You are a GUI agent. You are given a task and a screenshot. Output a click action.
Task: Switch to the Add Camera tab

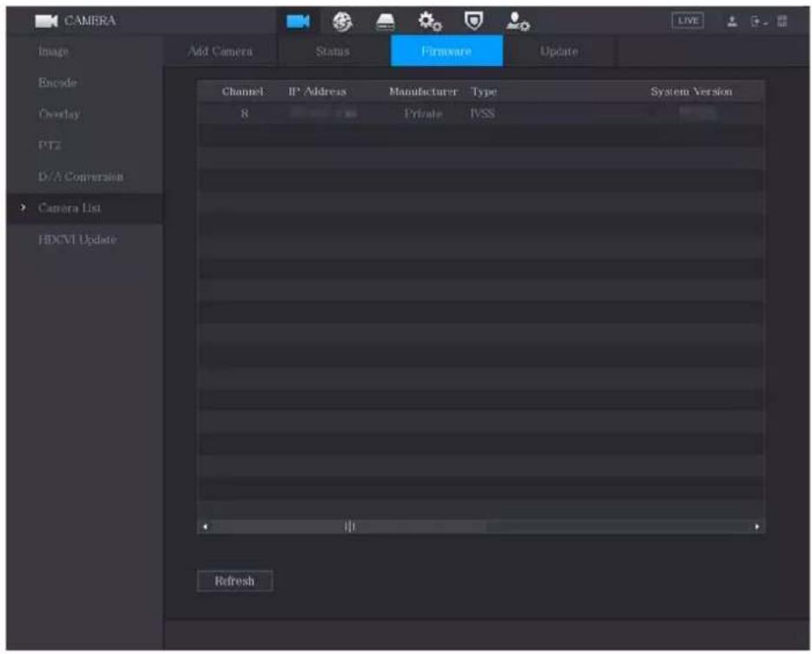coord(220,51)
